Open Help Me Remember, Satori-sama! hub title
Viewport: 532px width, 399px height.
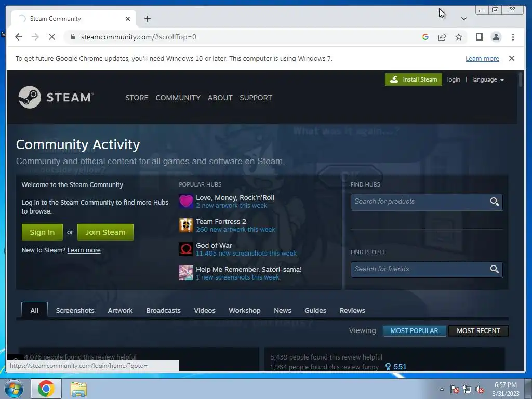(x=249, y=270)
